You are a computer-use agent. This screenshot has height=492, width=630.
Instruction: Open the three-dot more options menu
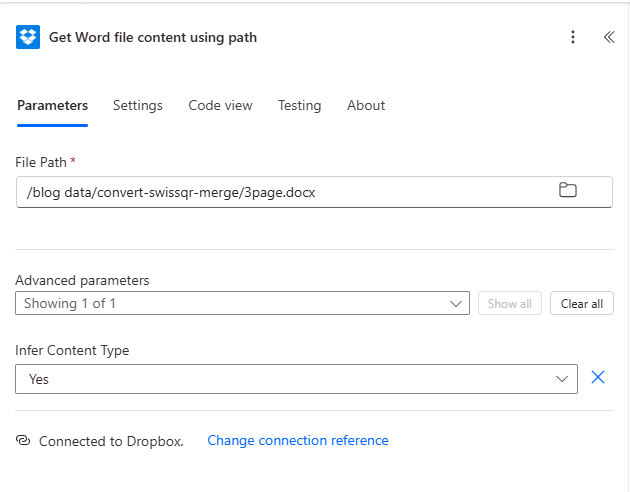click(x=573, y=37)
